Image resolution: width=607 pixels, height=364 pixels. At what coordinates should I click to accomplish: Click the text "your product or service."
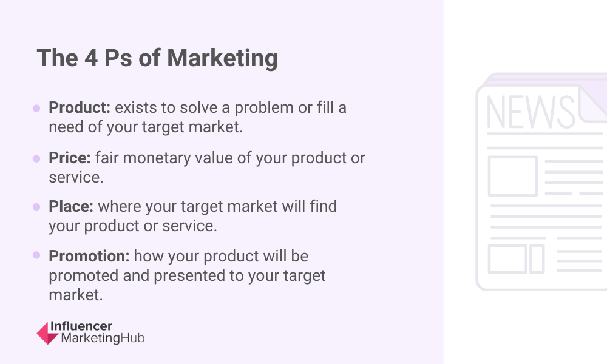pos(133,226)
